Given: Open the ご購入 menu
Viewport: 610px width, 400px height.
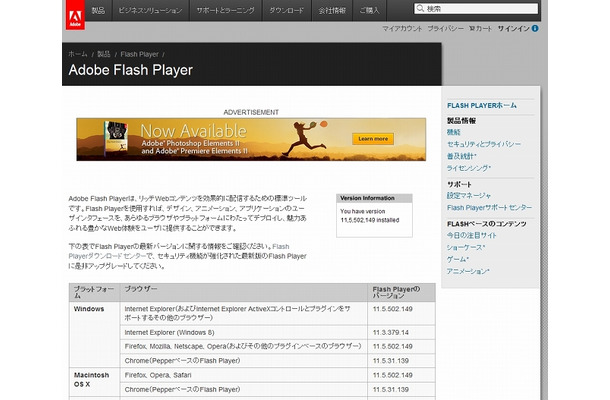Looking at the screenshot, I should [369, 11].
